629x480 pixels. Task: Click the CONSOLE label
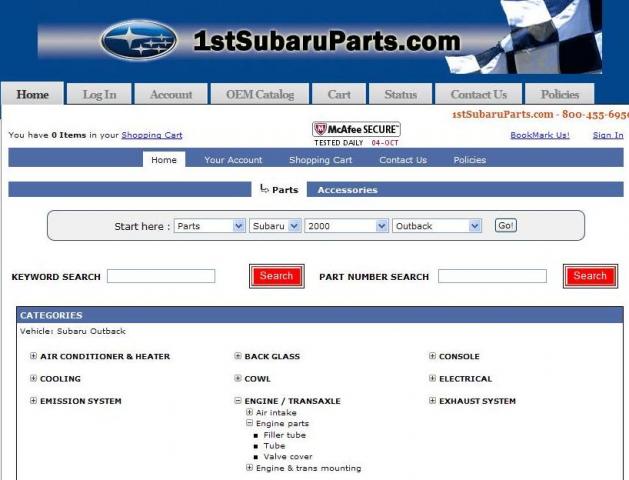pyautogui.click(x=459, y=356)
